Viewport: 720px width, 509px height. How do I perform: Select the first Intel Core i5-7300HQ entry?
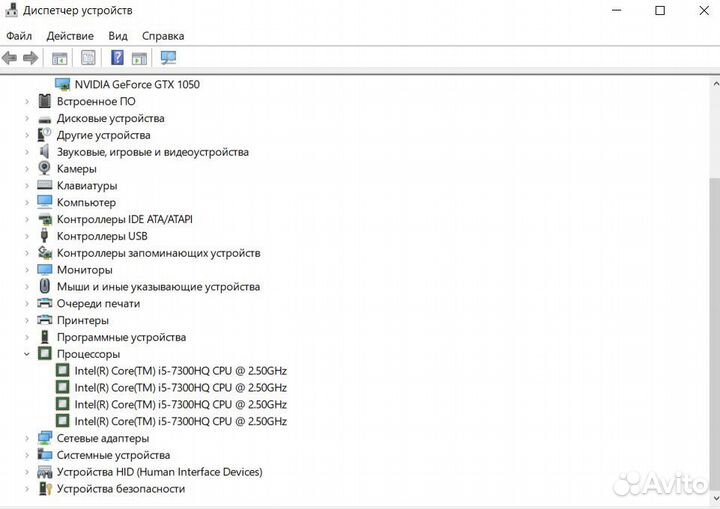point(180,371)
